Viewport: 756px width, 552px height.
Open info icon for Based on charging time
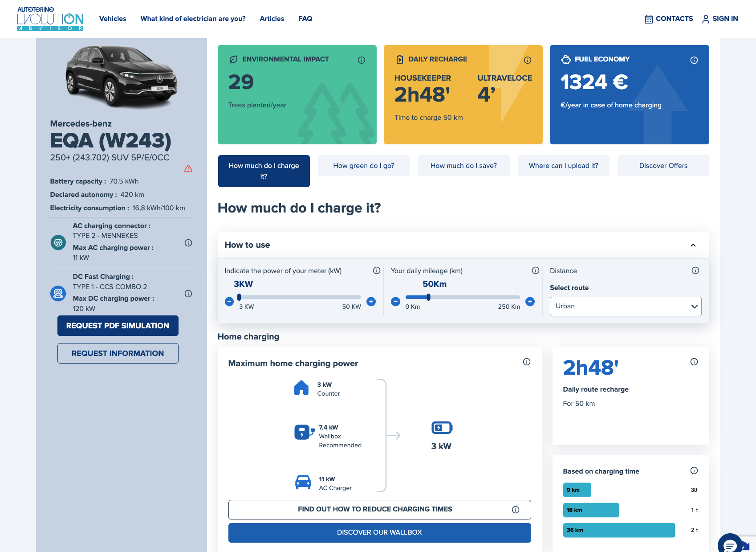[694, 470]
